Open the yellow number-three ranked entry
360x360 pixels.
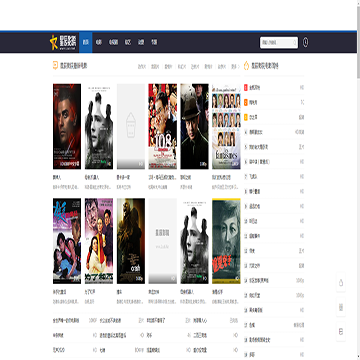274,117
